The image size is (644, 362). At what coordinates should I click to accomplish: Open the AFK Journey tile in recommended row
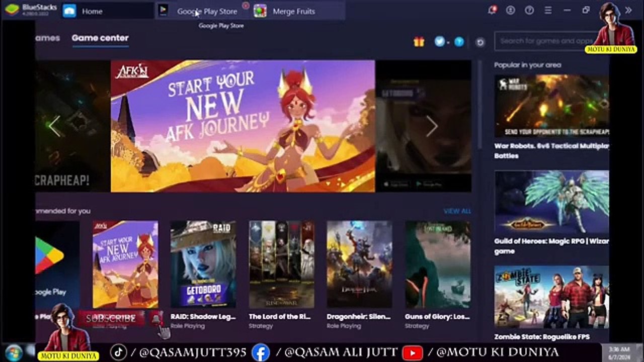[125, 264]
